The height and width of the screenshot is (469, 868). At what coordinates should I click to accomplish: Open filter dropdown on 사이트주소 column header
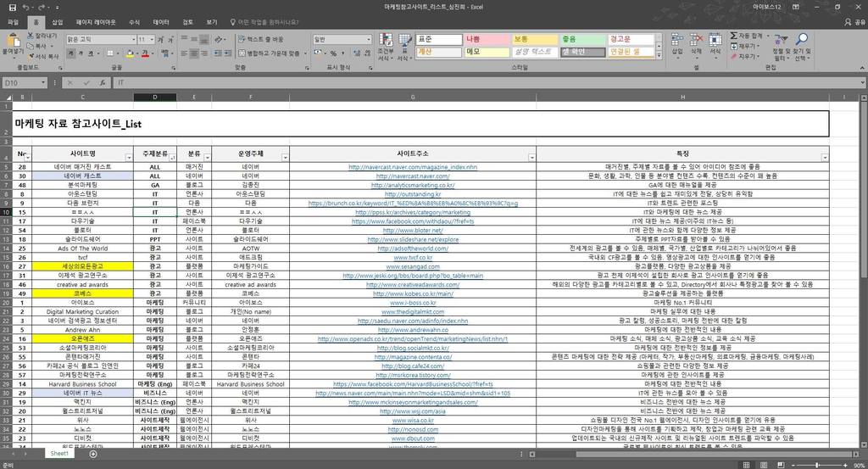pyautogui.click(x=531, y=158)
